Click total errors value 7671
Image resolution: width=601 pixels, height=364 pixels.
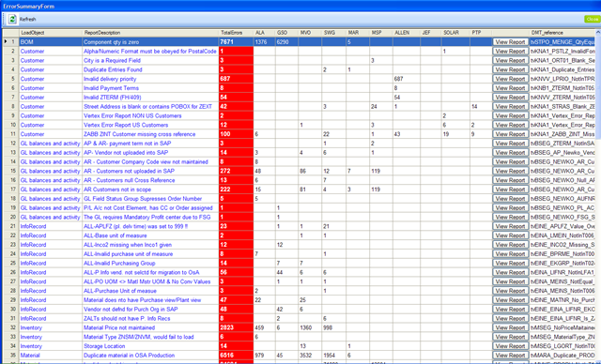click(x=236, y=42)
